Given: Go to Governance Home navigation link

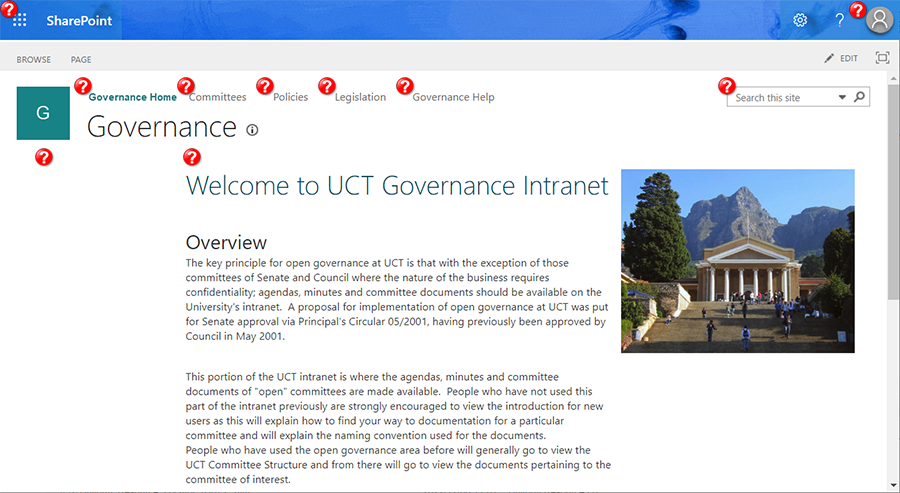Looking at the screenshot, I should [x=133, y=97].
